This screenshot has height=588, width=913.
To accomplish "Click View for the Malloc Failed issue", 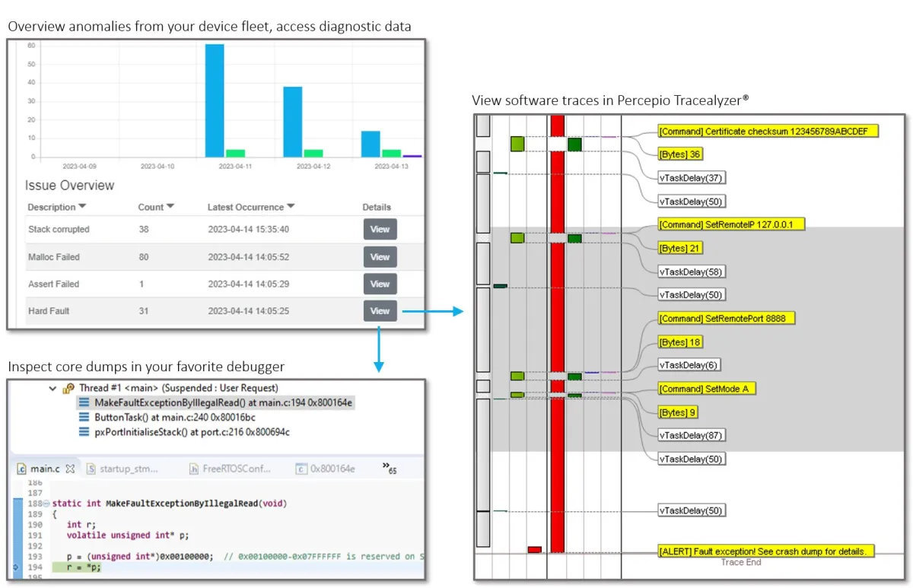I will coord(380,256).
